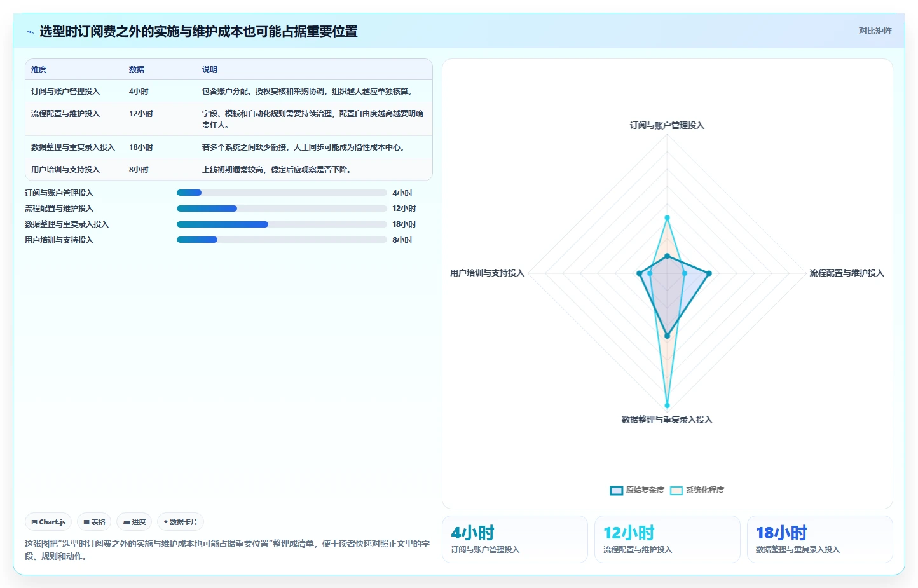Viewport: 918px width, 588px height.
Task: Open the 18小时 数据整理与重复录入投入 data card
Action: point(819,539)
